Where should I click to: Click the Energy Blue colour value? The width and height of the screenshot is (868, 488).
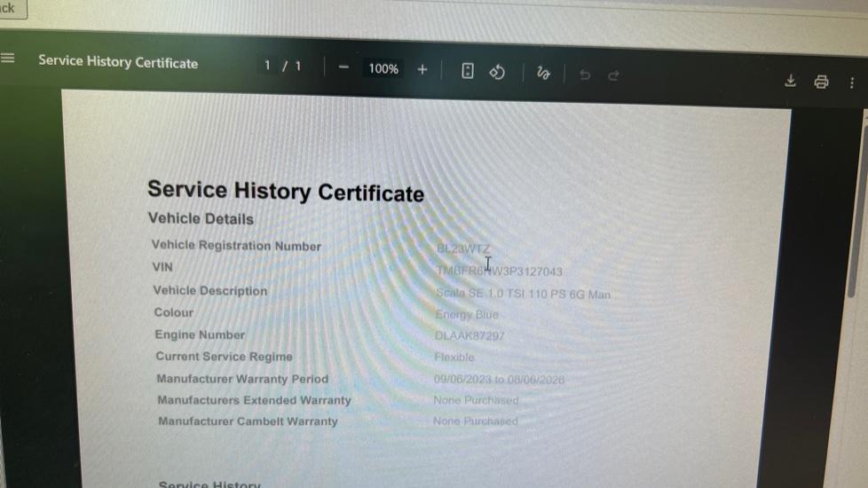coord(467,314)
